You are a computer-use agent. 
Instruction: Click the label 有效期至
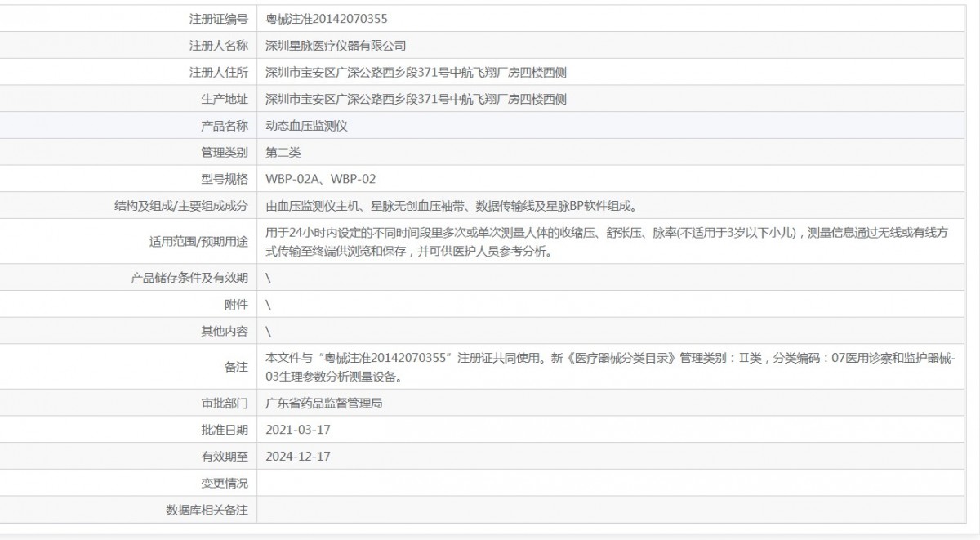click(x=225, y=457)
